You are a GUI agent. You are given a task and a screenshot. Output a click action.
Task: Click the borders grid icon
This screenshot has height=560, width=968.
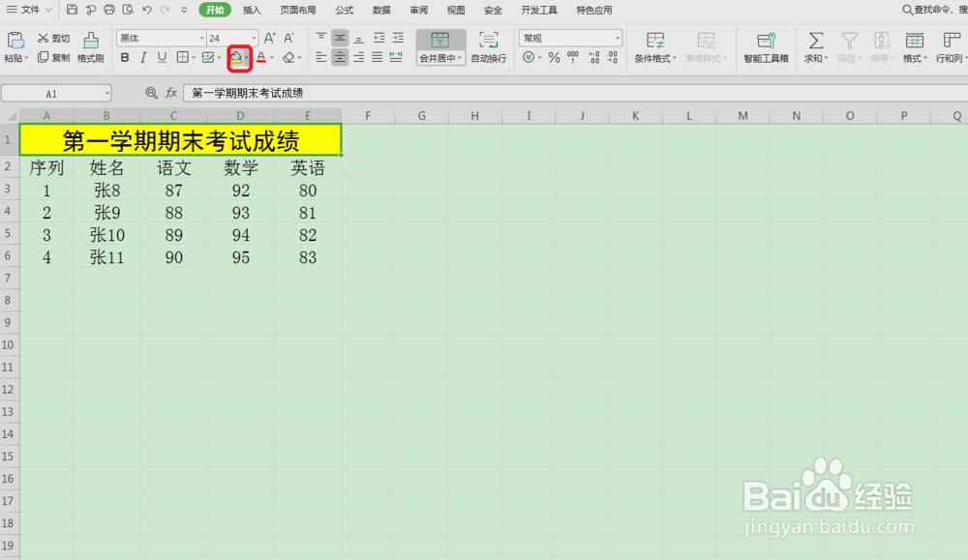[x=183, y=57]
